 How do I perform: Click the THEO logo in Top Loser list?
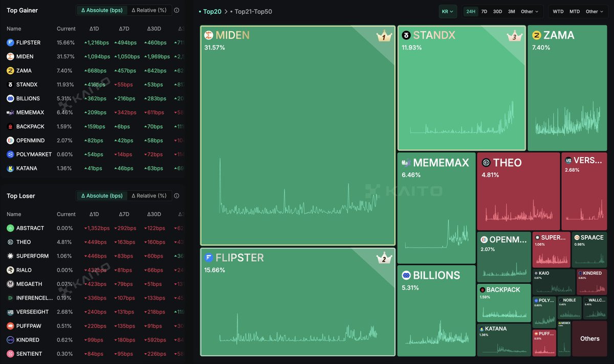[10, 242]
